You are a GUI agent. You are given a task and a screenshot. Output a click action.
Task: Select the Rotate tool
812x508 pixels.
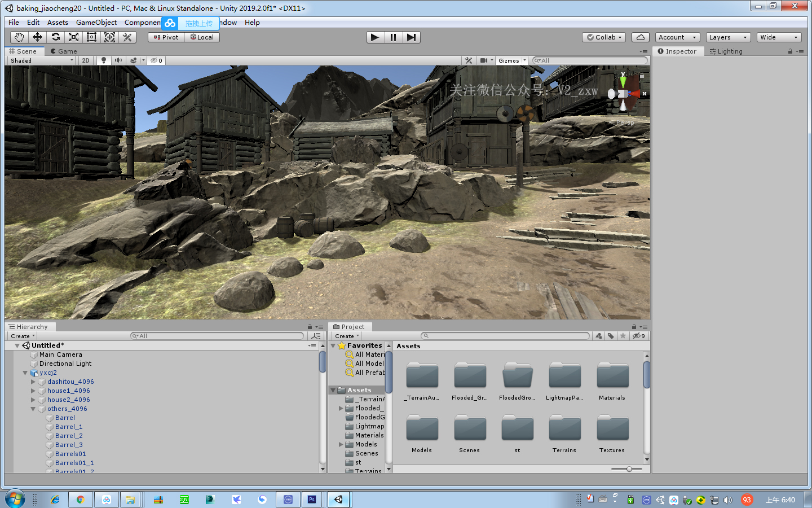tap(55, 37)
